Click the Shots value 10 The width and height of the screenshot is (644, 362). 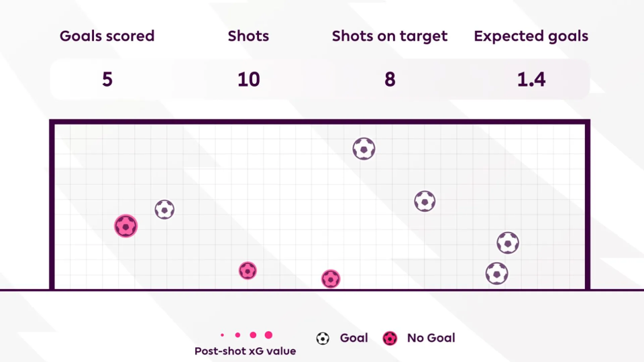[248, 80]
